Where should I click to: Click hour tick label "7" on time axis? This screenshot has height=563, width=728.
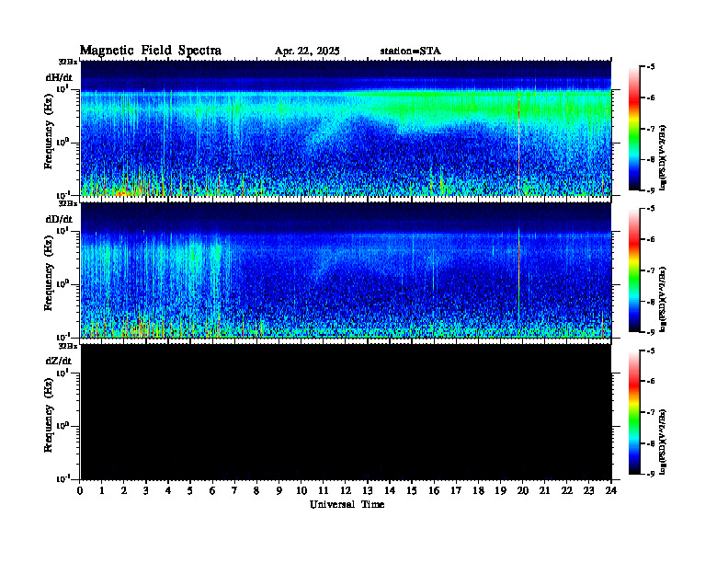234,490
